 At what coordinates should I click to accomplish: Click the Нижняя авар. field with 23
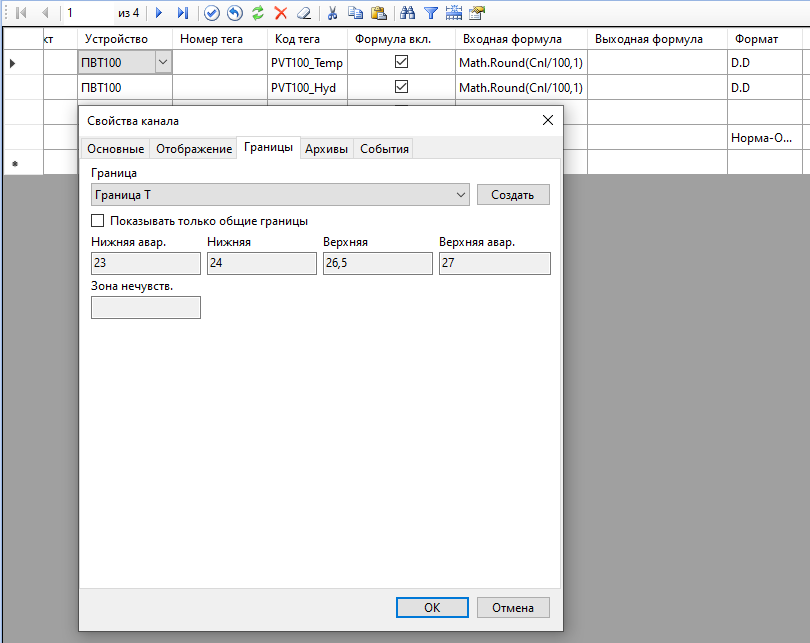pyautogui.click(x=146, y=263)
